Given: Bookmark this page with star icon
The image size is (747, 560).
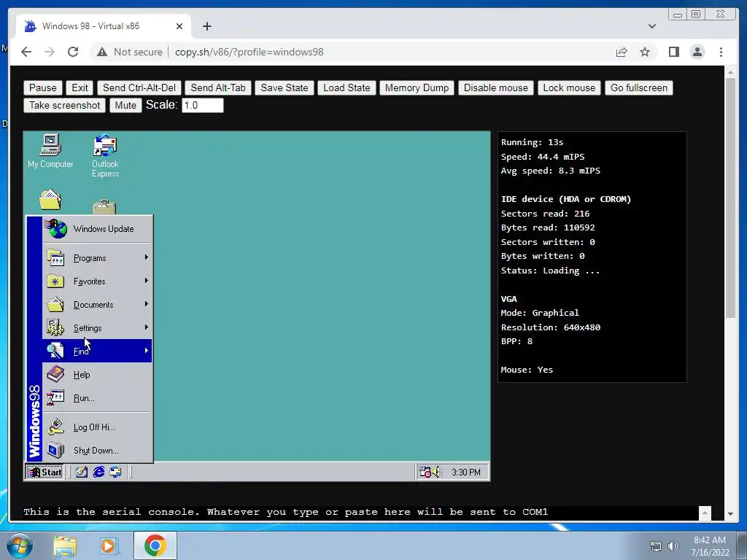Looking at the screenshot, I should click(x=645, y=52).
